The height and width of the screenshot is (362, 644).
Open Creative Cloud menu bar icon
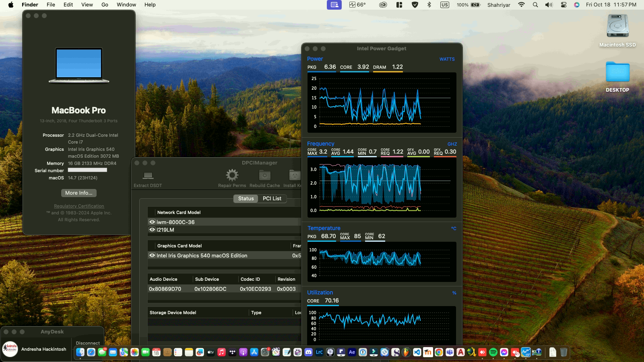pyautogui.click(x=383, y=5)
